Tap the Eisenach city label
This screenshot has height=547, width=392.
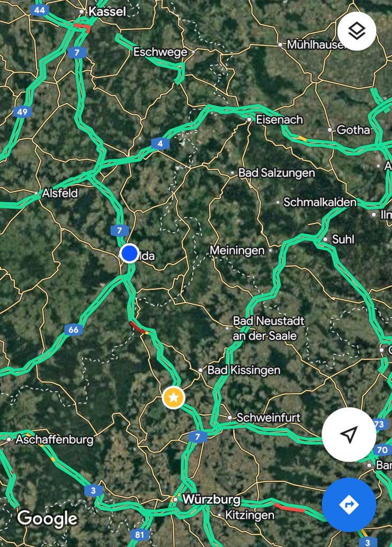(x=279, y=120)
